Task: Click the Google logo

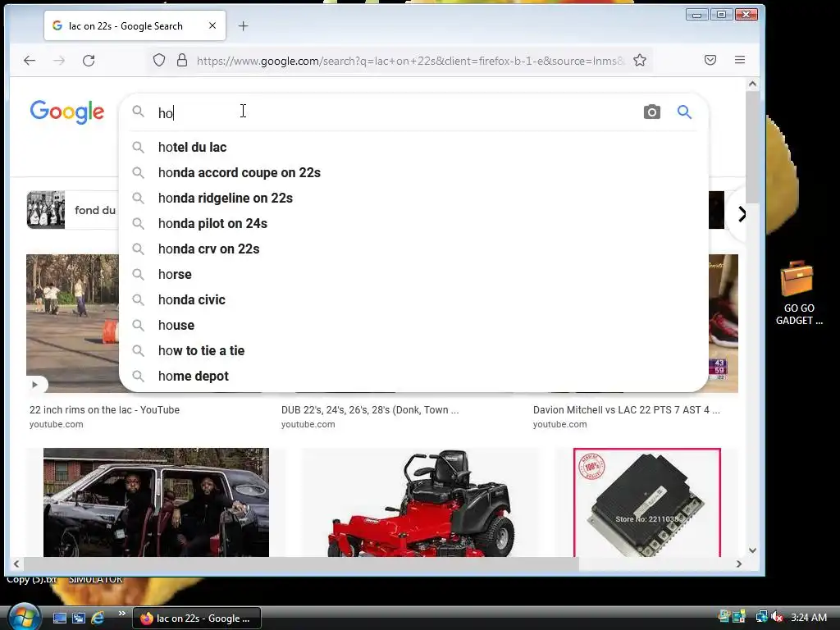Action: (67, 112)
